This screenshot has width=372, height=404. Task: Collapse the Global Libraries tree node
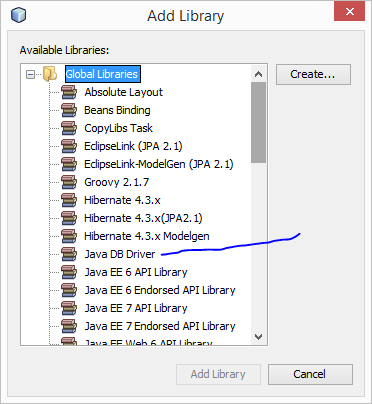[30, 74]
